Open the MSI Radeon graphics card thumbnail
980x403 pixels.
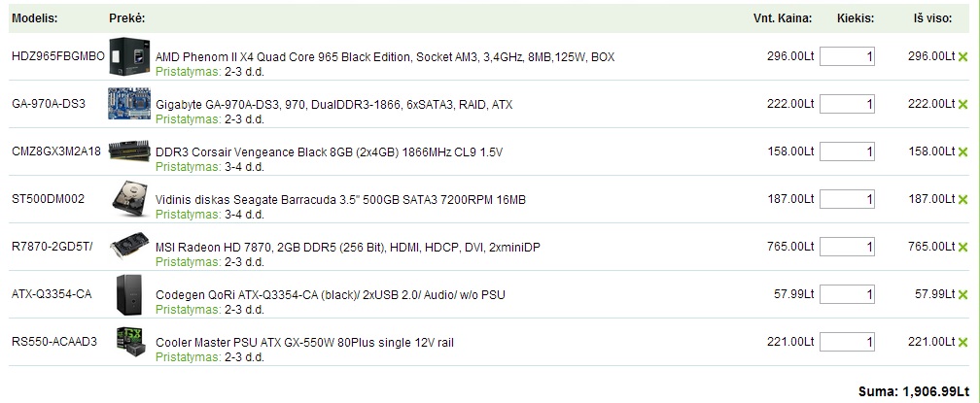(129, 245)
